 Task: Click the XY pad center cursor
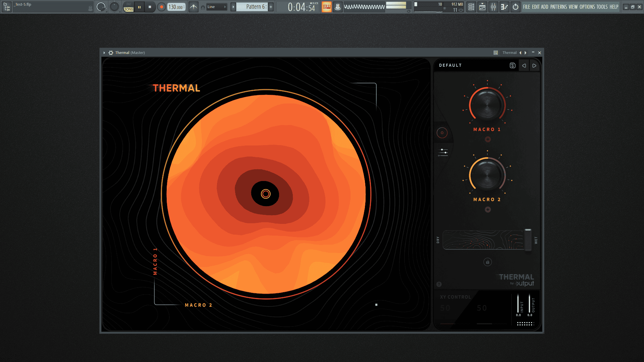tap(266, 194)
